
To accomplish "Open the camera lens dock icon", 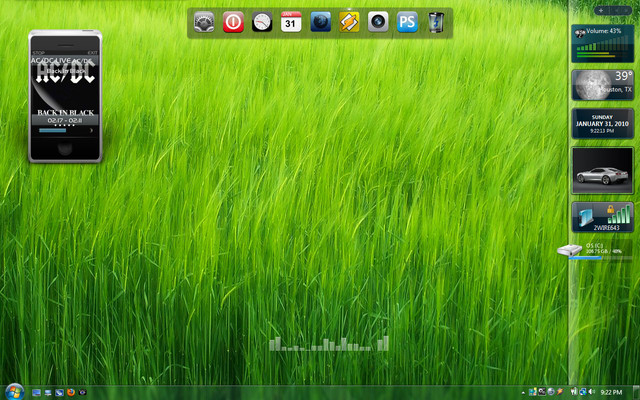I will (378, 22).
